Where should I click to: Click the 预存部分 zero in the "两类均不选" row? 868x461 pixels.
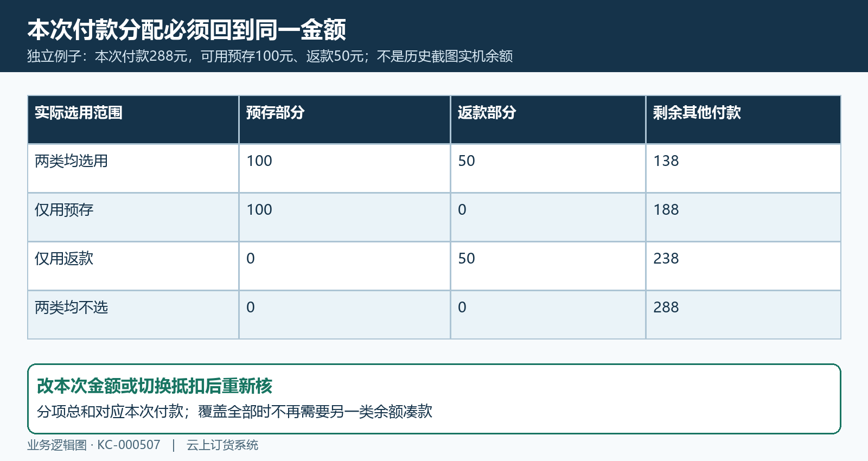click(x=251, y=308)
